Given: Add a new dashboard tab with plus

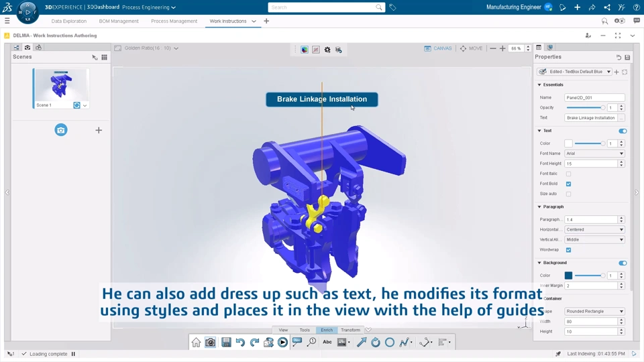Looking at the screenshot, I should tap(266, 21).
